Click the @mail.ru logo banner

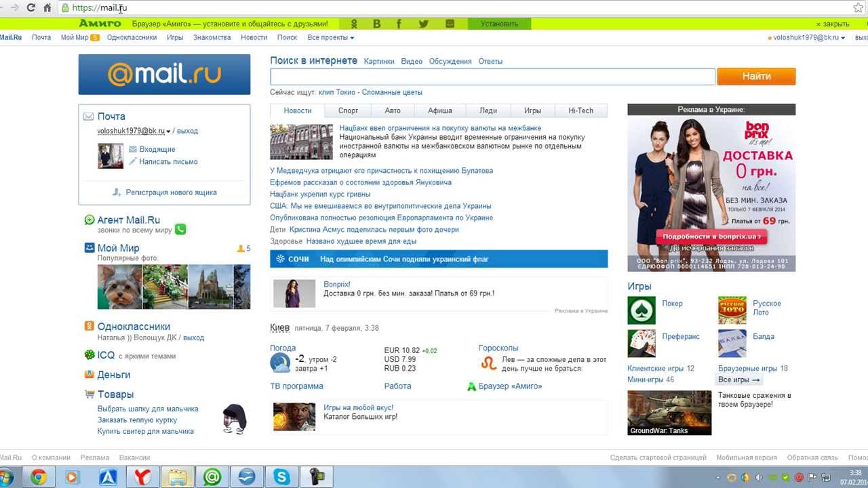[x=164, y=75]
